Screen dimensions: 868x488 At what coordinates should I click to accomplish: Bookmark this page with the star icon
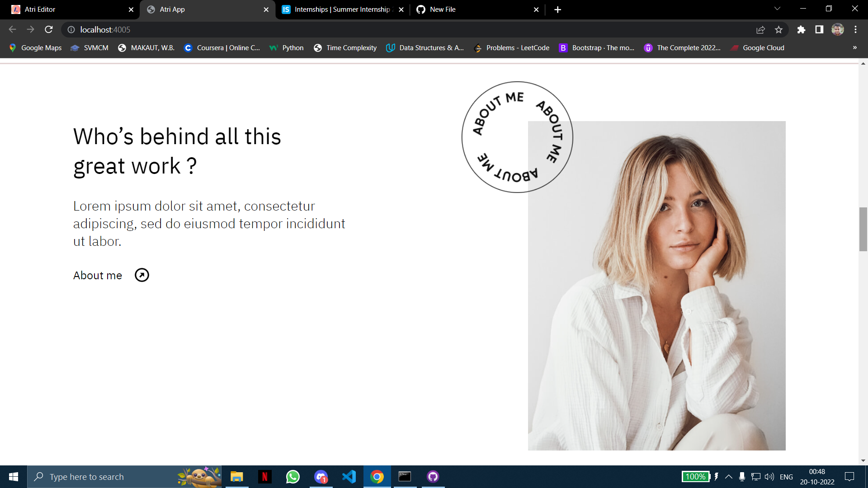coord(778,30)
